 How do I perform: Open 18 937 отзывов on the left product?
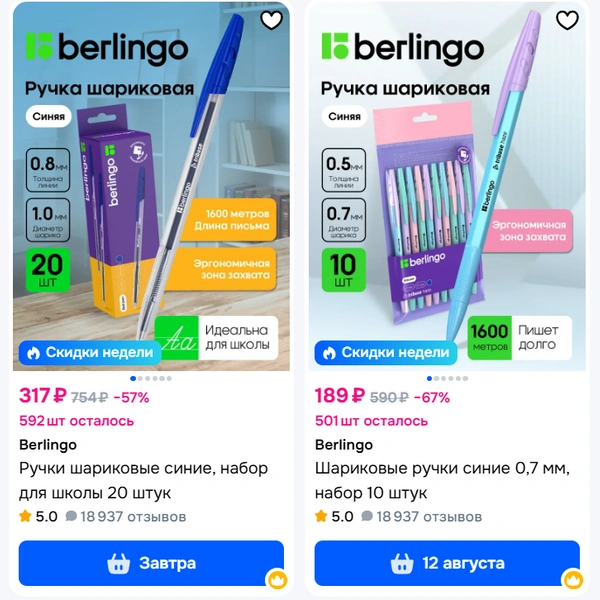click(126, 517)
